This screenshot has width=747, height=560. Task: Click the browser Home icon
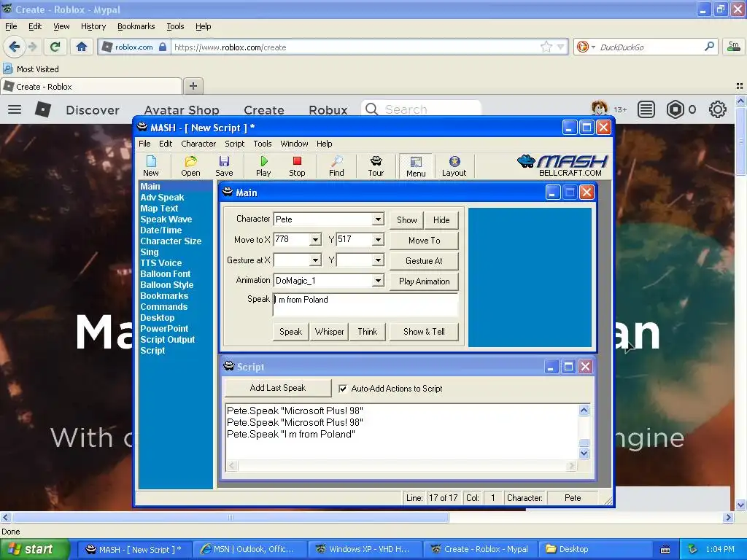point(82,47)
